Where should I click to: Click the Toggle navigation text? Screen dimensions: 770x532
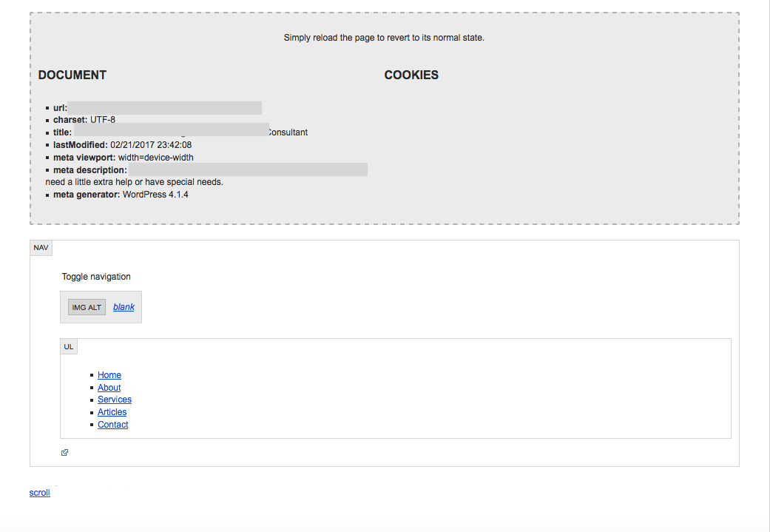click(96, 277)
